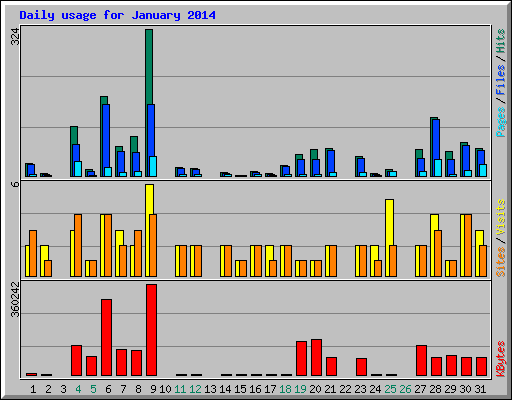This screenshot has width=512, height=400.
Task: Select day 20 on the date axis
Action: [x=315, y=389]
